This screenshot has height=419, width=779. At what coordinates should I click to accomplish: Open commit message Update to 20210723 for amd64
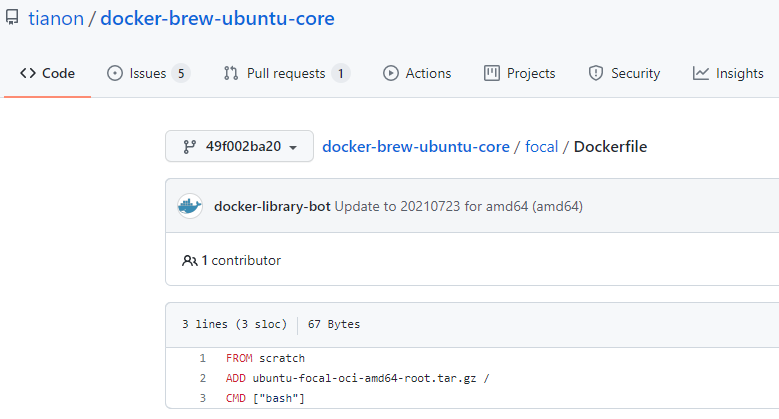point(459,206)
